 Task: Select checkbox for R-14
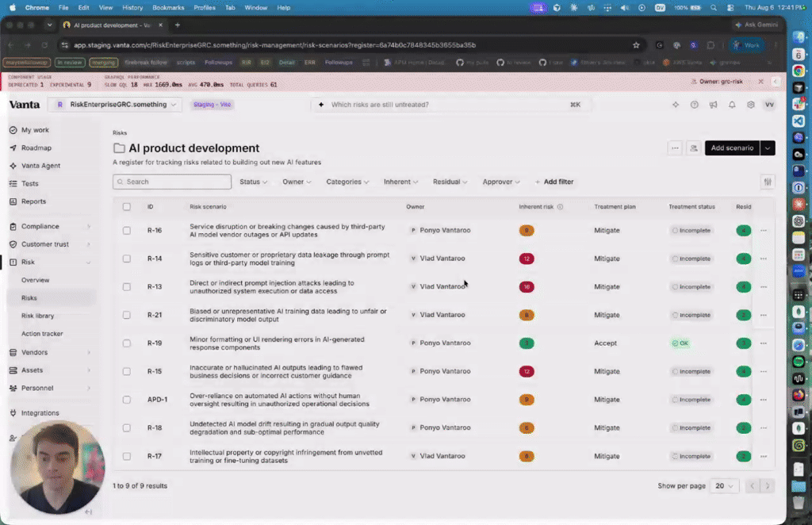click(x=126, y=259)
